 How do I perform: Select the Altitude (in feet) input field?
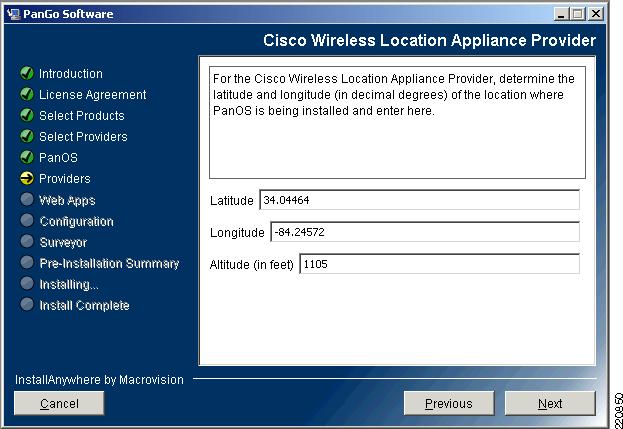[439, 264]
